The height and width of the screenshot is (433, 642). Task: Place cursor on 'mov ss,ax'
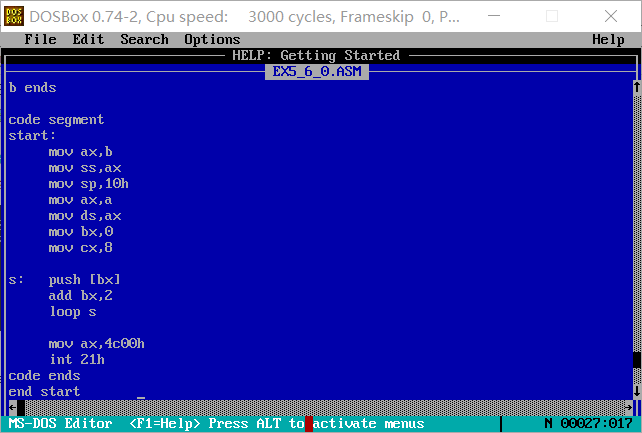(x=84, y=168)
